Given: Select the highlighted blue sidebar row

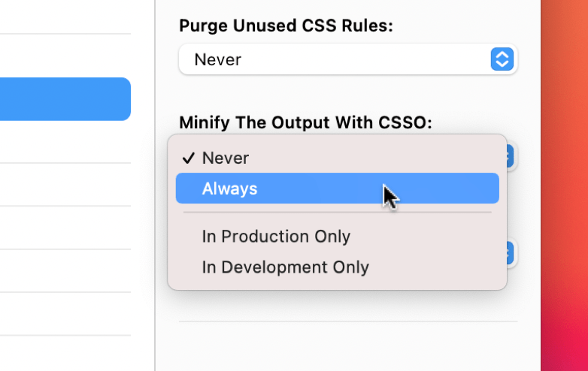Looking at the screenshot, I should click(x=65, y=99).
